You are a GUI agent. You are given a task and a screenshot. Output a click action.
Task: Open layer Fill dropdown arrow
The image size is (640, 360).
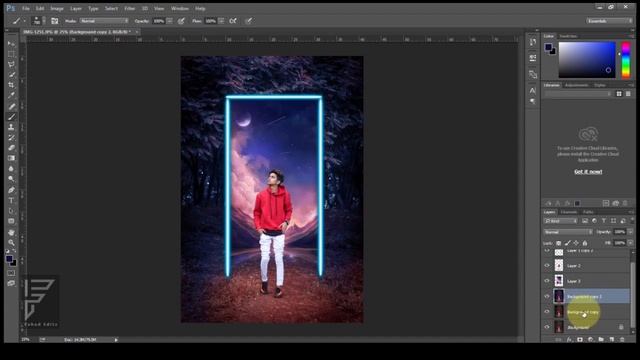(630, 243)
